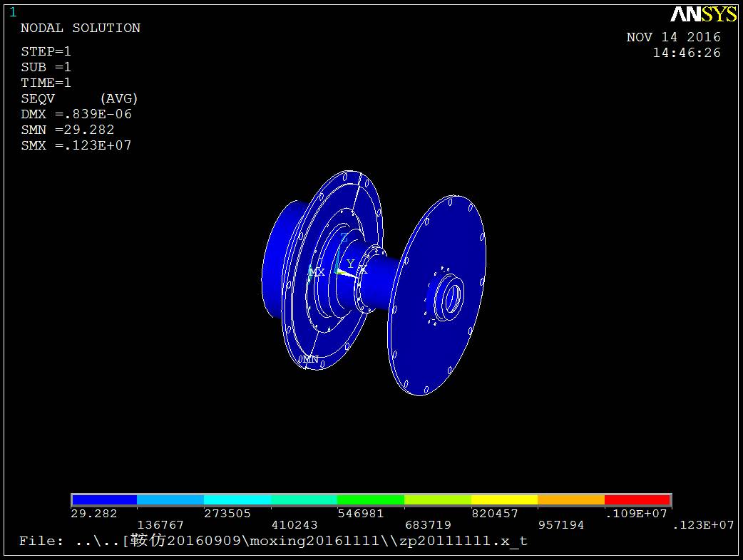Viewport: 743px width, 560px height.
Task: Click the red legend color band
Action: click(637, 499)
